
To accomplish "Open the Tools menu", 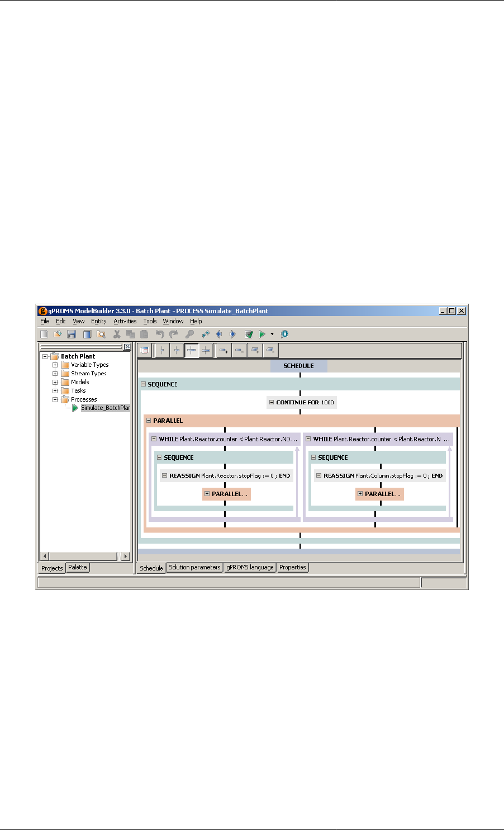I will [150, 322].
